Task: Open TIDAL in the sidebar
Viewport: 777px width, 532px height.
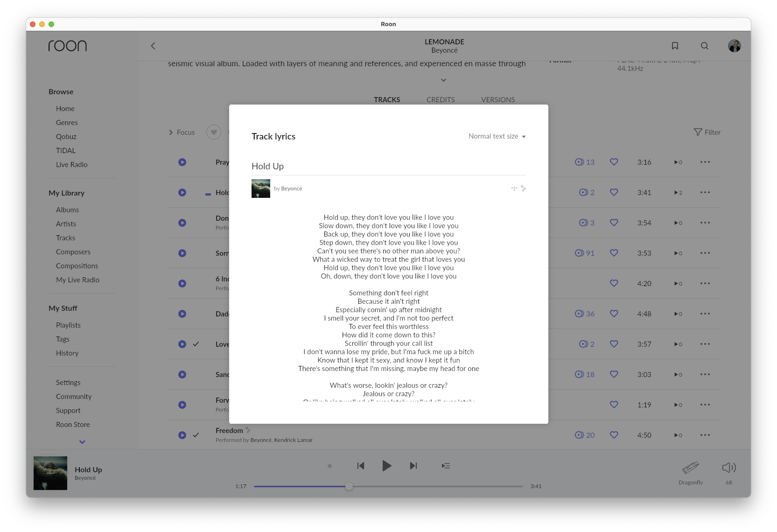Action: coord(66,150)
